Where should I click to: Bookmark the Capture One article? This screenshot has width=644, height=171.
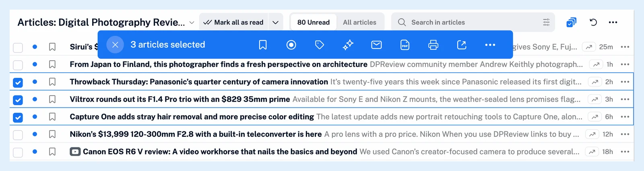tap(52, 117)
